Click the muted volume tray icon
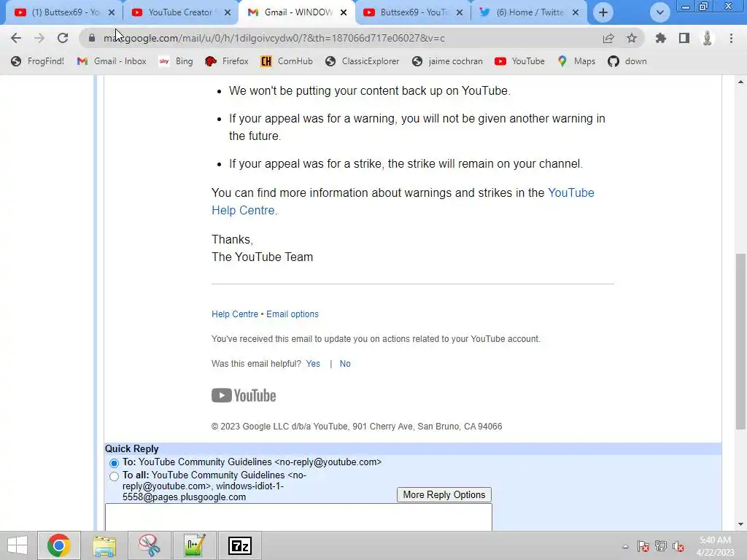The width and height of the screenshot is (747, 560). (x=678, y=546)
